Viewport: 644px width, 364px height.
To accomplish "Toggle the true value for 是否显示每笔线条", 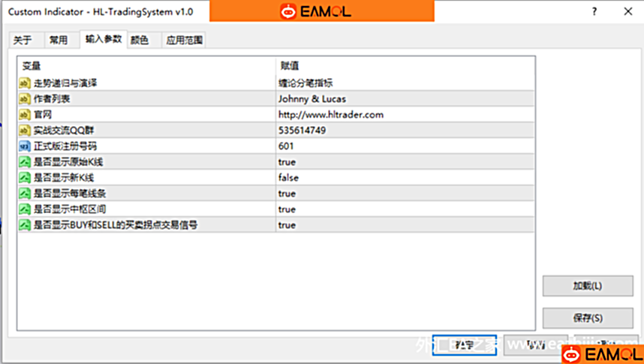I will pyautogui.click(x=287, y=194).
